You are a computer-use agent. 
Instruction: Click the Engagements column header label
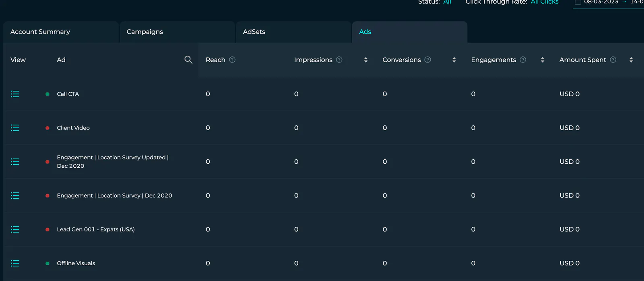pyautogui.click(x=493, y=60)
